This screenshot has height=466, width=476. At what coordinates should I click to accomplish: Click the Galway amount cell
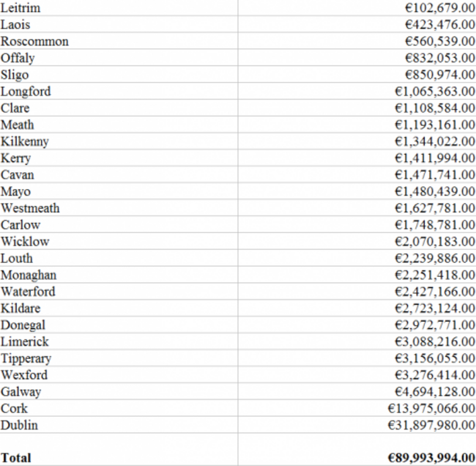357,391
